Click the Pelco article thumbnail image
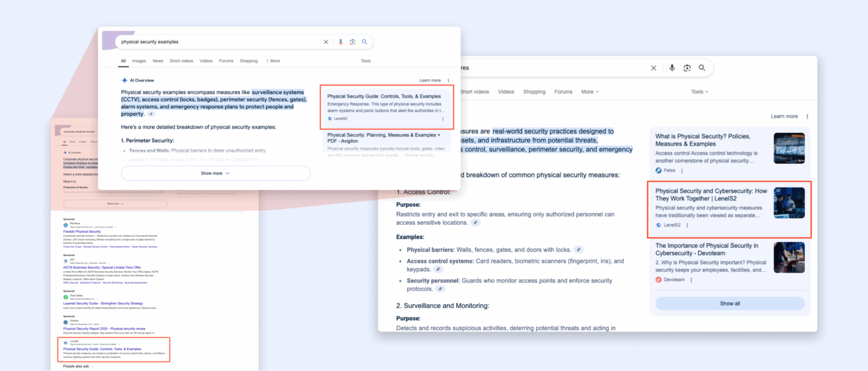 click(789, 149)
